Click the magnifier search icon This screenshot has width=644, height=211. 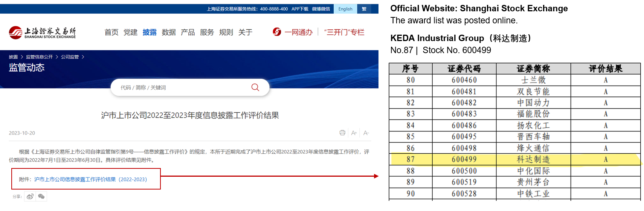[255, 87]
